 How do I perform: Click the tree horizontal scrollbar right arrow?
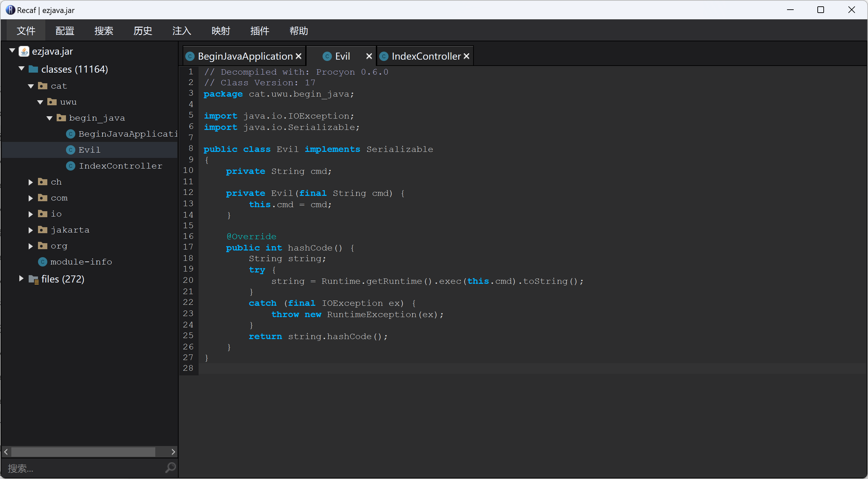coord(173,452)
